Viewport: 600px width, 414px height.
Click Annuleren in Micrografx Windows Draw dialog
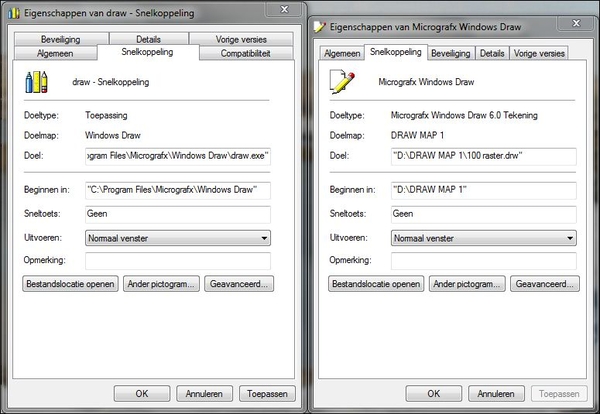(x=496, y=394)
